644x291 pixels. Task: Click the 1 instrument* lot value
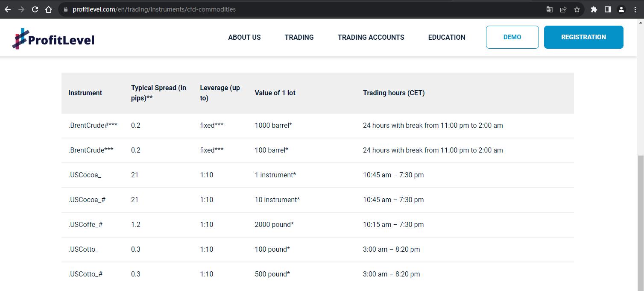pos(275,175)
